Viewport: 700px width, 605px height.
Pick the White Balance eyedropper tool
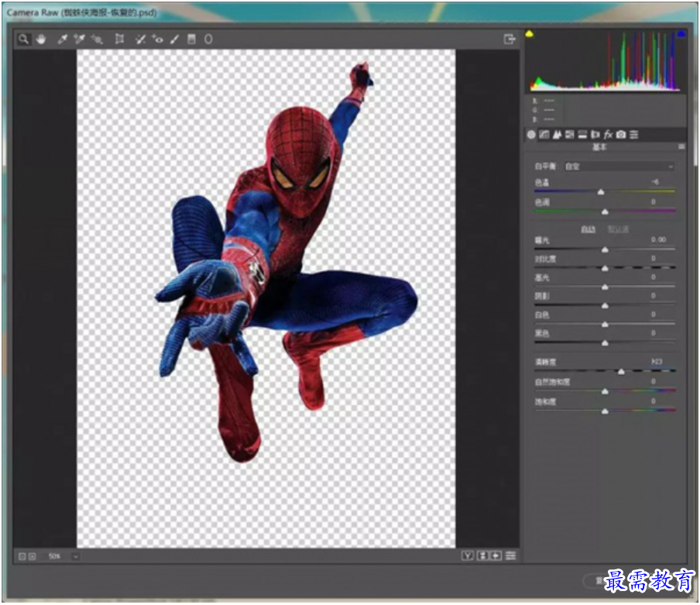click(x=63, y=40)
